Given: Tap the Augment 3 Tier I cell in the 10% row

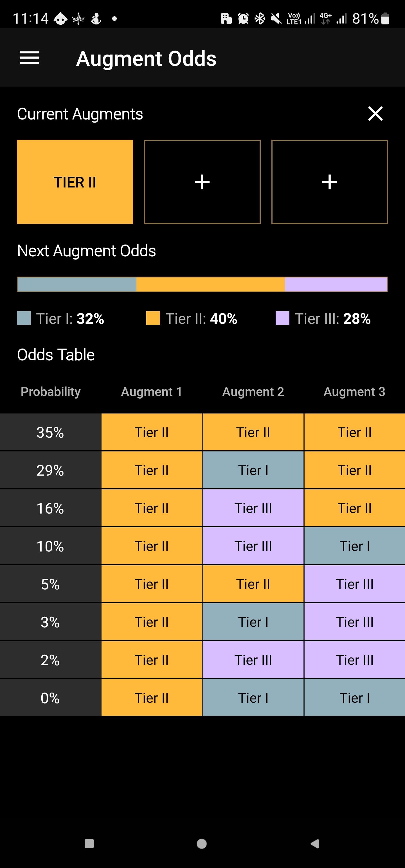Looking at the screenshot, I should tap(355, 546).
